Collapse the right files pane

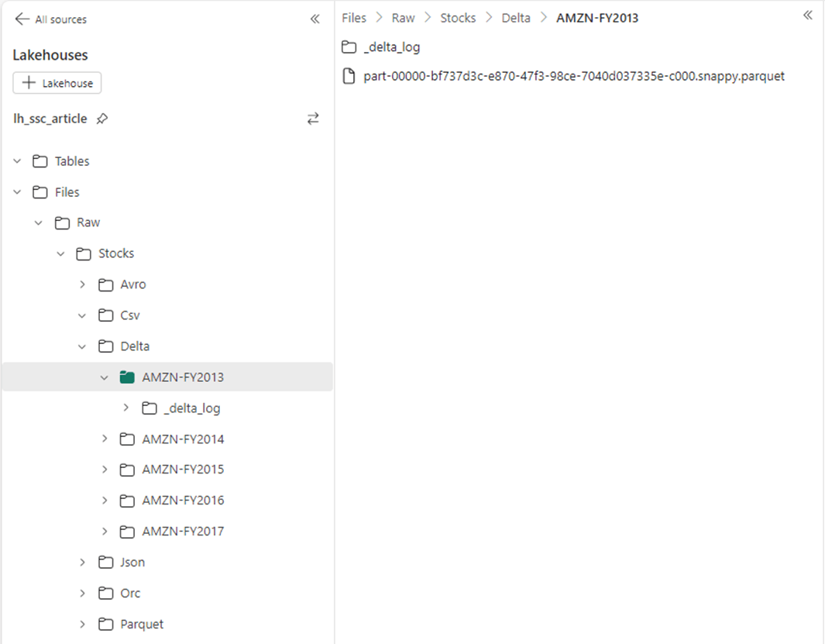click(x=808, y=15)
